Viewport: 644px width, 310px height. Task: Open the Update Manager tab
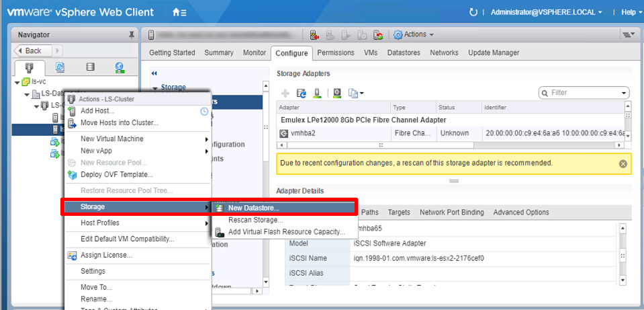click(x=494, y=52)
